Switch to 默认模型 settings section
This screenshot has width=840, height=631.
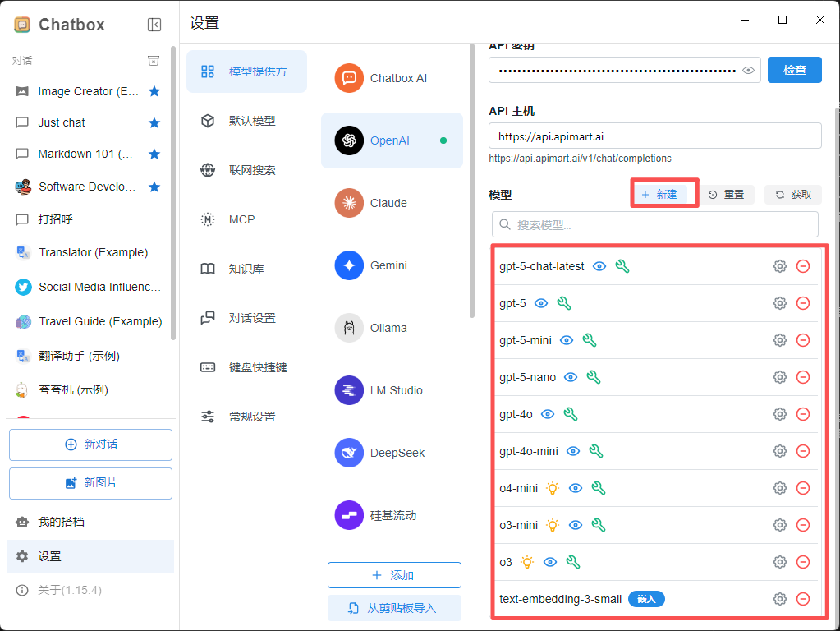(x=246, y=121)
